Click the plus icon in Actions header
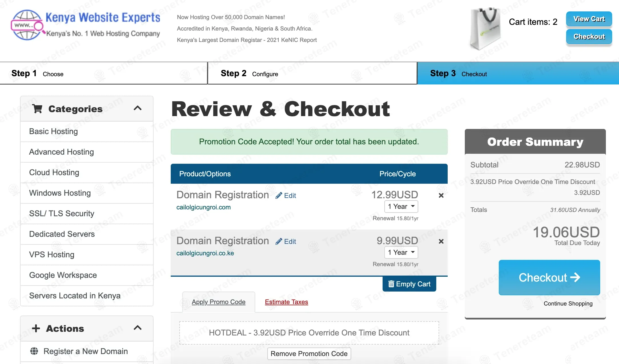This screenshot has width=619, height=364. (36, 328)
